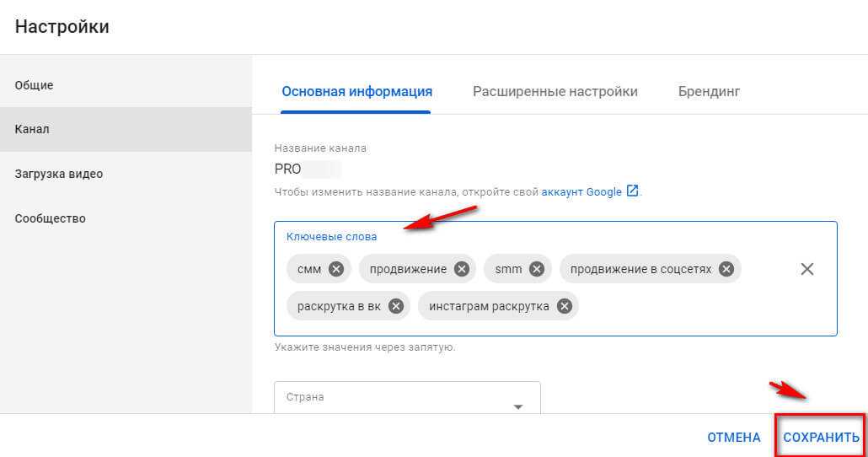Expand the Страна dropdown arrow
The width and height of the screenshot is (868, 457).
(518, 407)
